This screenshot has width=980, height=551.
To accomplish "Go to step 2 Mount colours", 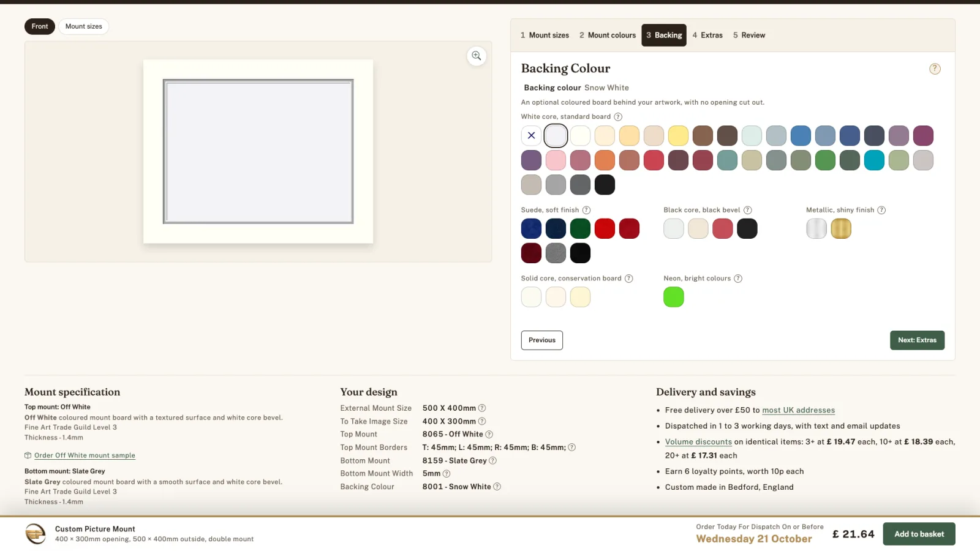I will [608, 36].
